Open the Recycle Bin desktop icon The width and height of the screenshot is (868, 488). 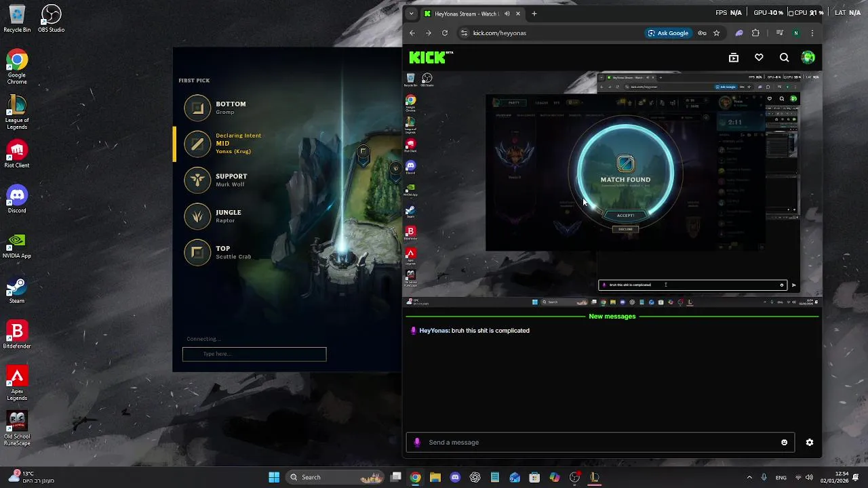point(17,19)
